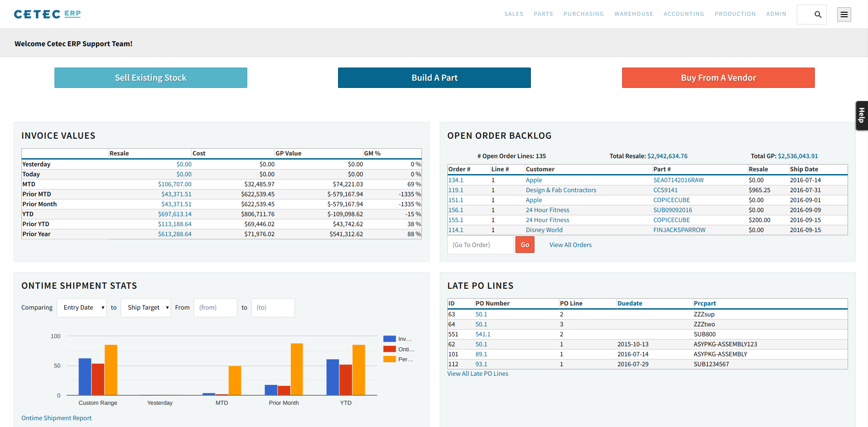This screenshot has width=868, height=427.
Task: Open the Warehouse menu
Action: point(633,14)
